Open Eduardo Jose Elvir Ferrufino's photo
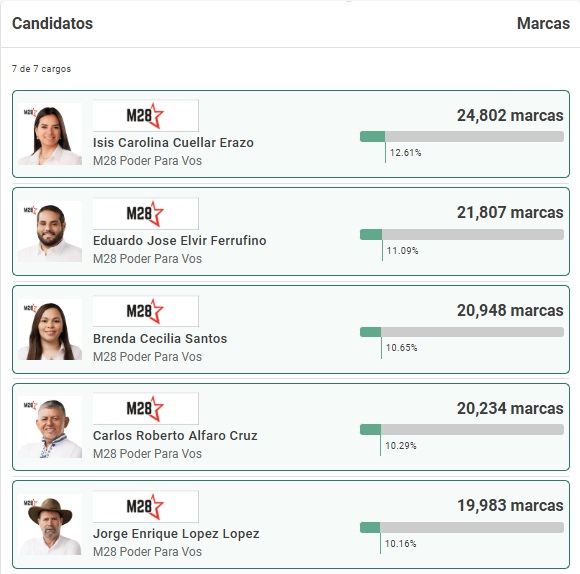580x574 pixels. click(x=50, y=232)
